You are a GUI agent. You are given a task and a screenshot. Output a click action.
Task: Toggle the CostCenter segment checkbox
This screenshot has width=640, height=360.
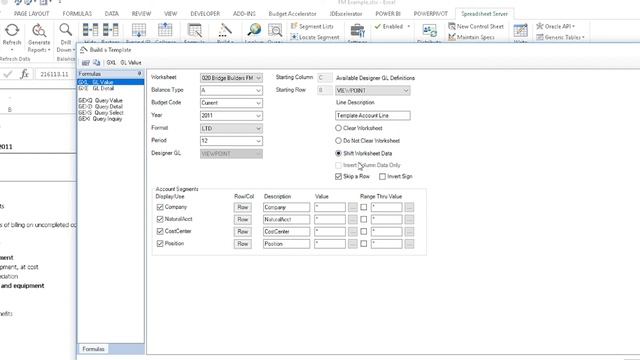160,231
